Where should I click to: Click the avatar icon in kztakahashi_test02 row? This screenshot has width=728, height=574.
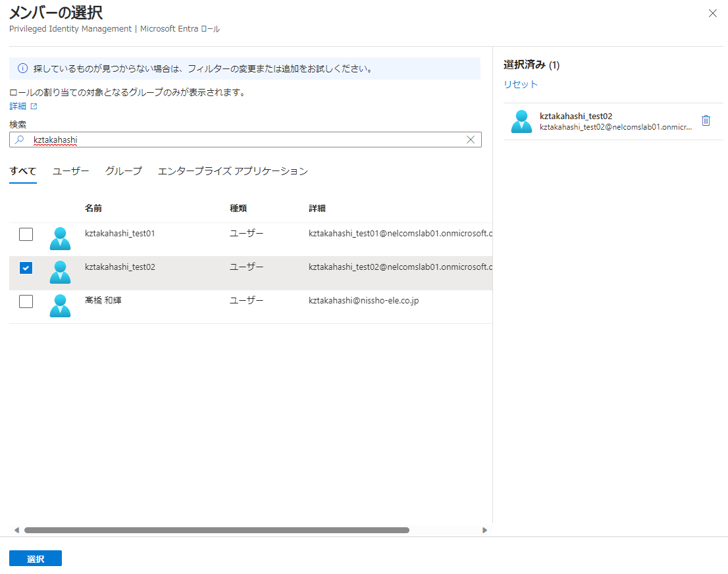click(x=60, y=272)
